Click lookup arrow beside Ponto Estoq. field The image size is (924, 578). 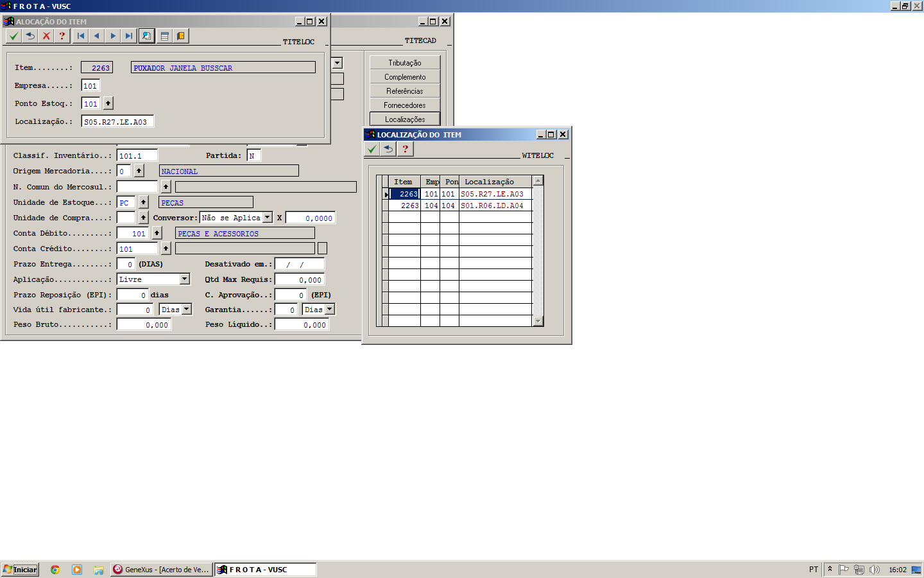click(108, 103)
